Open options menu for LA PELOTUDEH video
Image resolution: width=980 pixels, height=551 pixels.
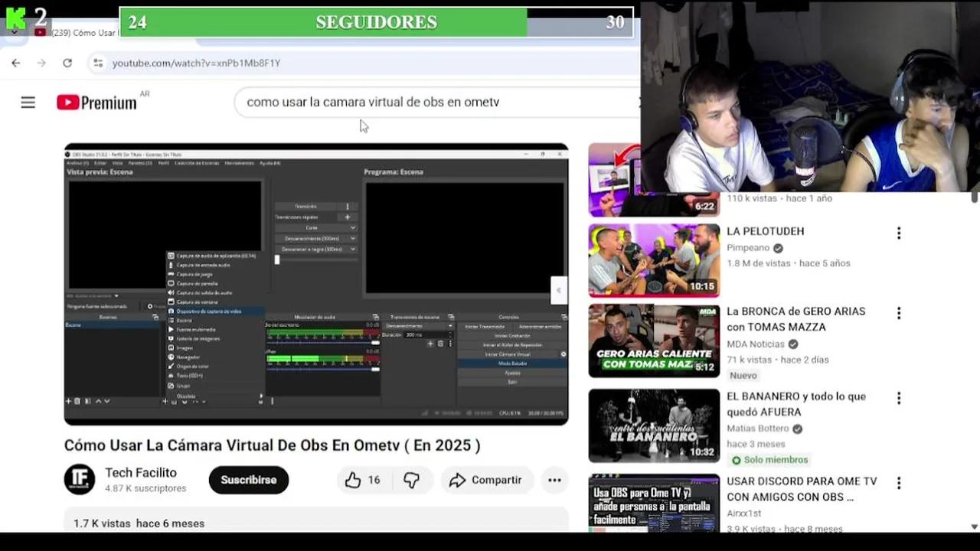[899, 233]
